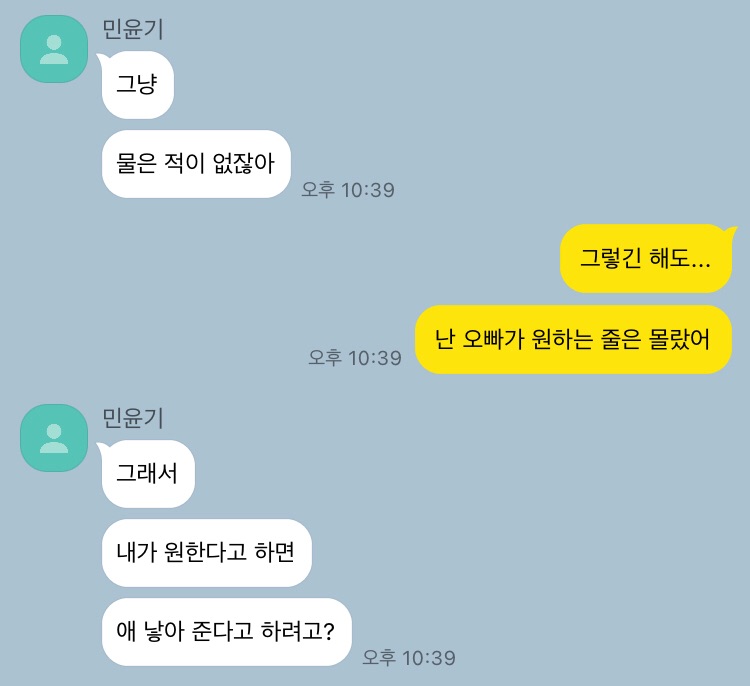750x686 pixels.
Task: Click the timestamp beside the yellow 몰랐어 bubble
Action: (355, 358)
